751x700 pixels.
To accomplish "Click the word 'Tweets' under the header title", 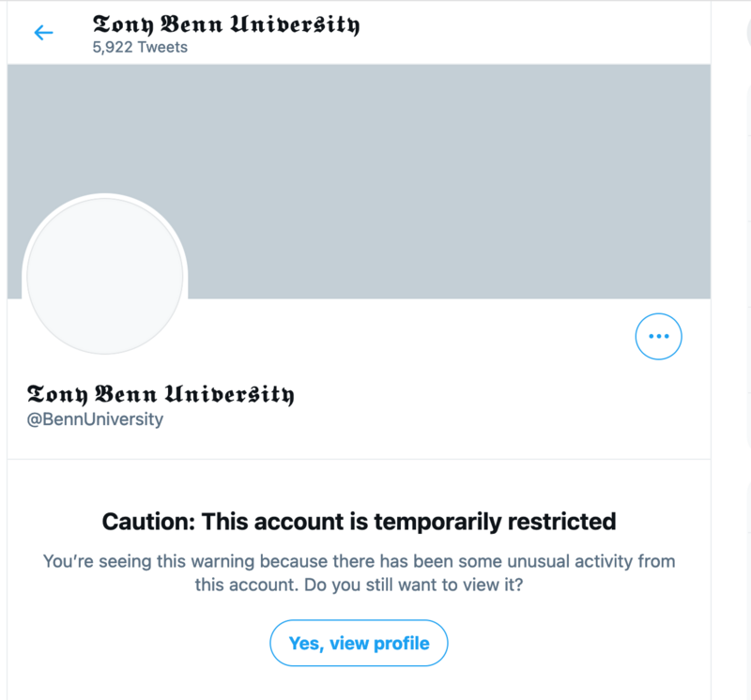I will (161, 46).
